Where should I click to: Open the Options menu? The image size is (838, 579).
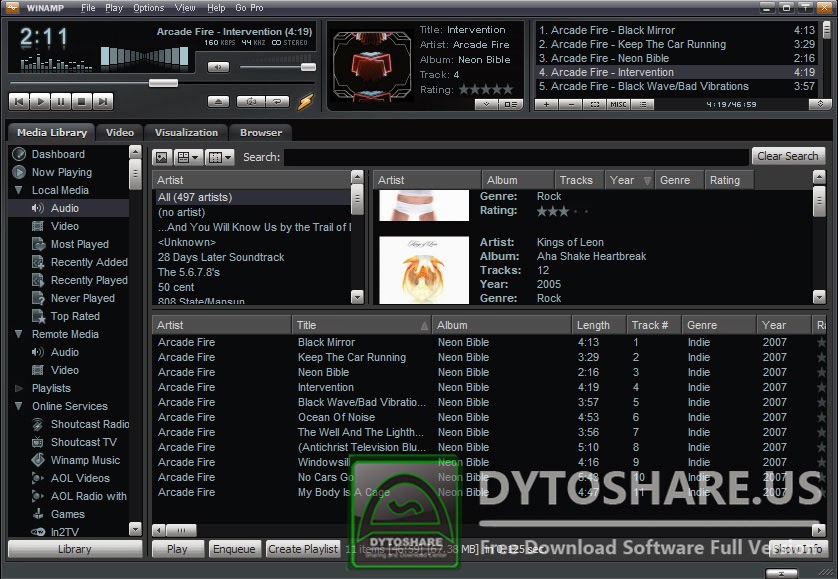tap(147, 7)
